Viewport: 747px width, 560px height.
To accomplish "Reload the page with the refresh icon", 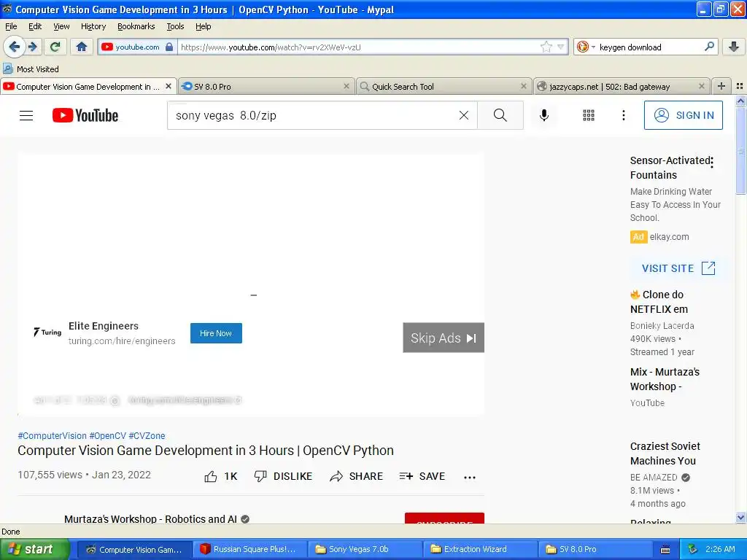I will pyautogui.click(x=55, y=47).
